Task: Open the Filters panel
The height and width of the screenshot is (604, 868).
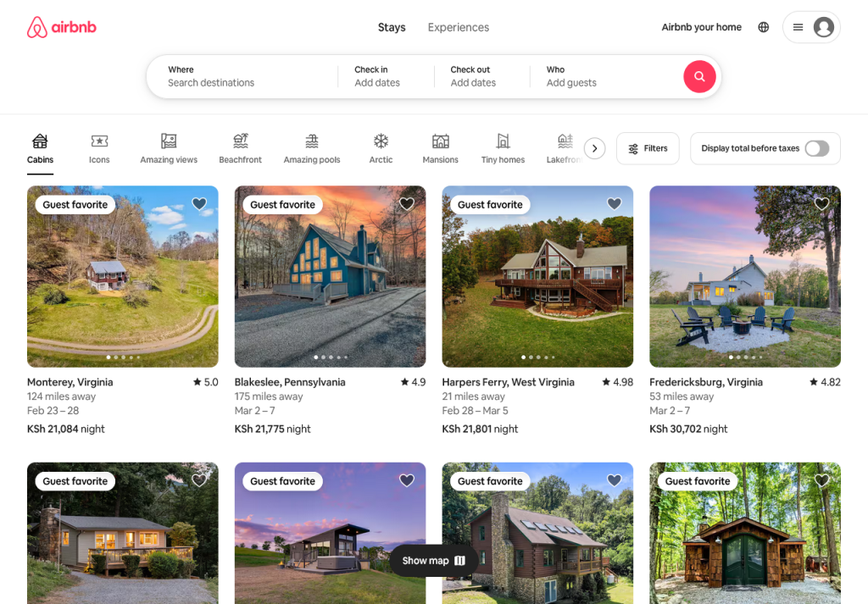Action: coord(648,147)
